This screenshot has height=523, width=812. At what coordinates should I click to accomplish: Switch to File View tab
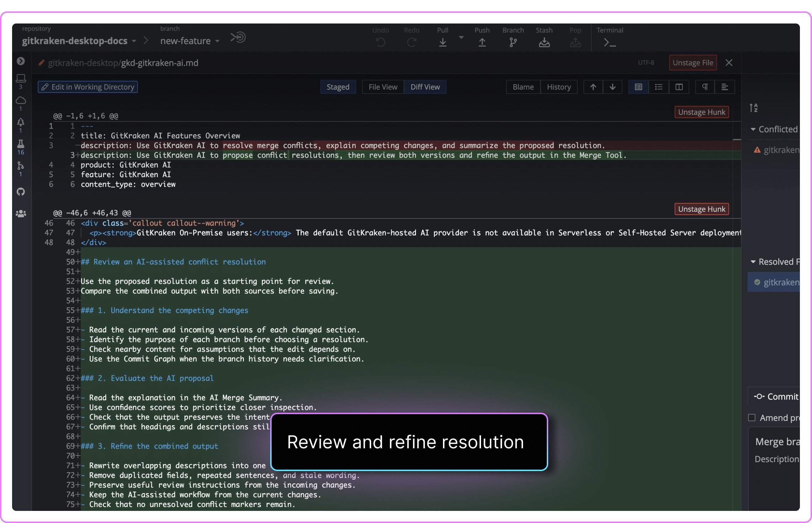[383, 87]
